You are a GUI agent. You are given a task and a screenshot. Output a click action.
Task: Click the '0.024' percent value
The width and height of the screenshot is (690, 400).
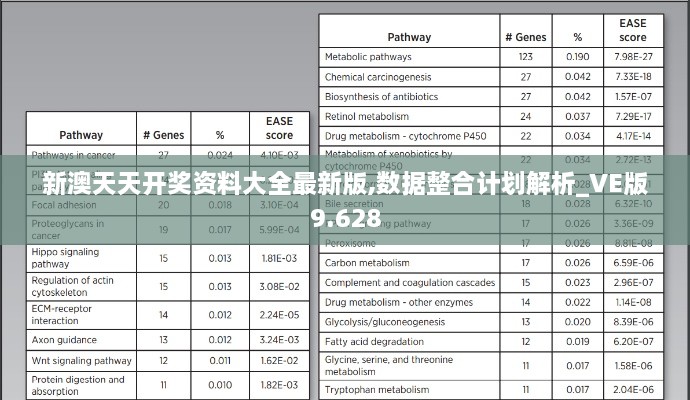coord(220,155)
